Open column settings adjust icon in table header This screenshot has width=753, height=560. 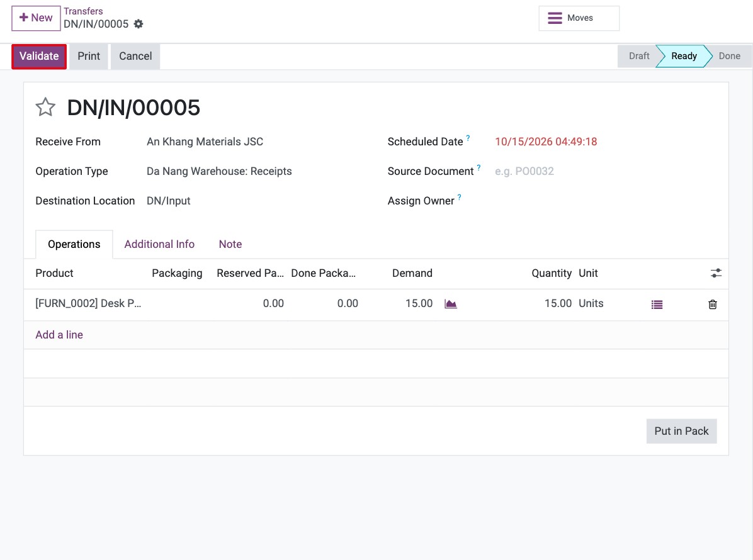tap(716, 273)
